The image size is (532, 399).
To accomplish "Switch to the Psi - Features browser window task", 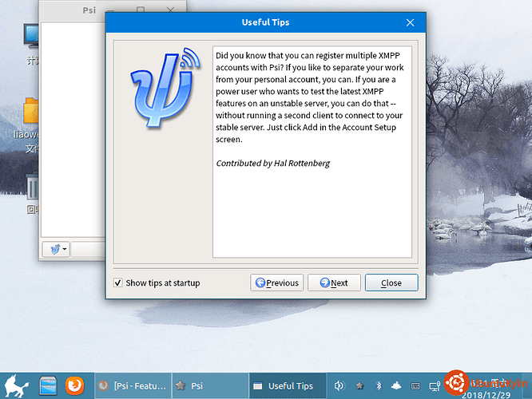I will point(133,385).
